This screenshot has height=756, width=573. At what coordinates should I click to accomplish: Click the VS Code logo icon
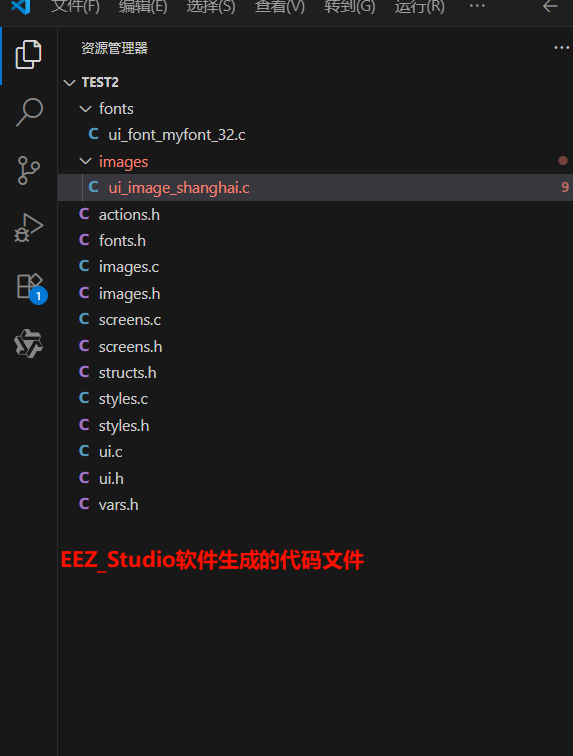[21, 7]
